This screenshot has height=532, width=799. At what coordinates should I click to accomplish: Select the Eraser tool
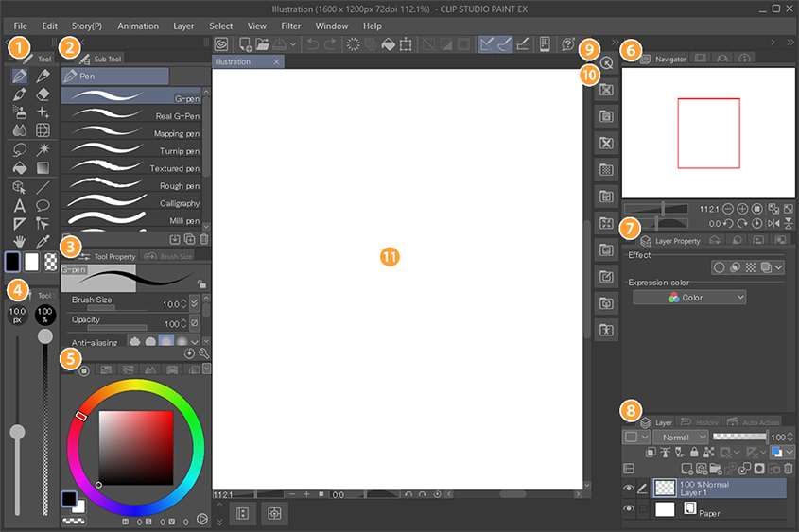click(x=43, y=94)
